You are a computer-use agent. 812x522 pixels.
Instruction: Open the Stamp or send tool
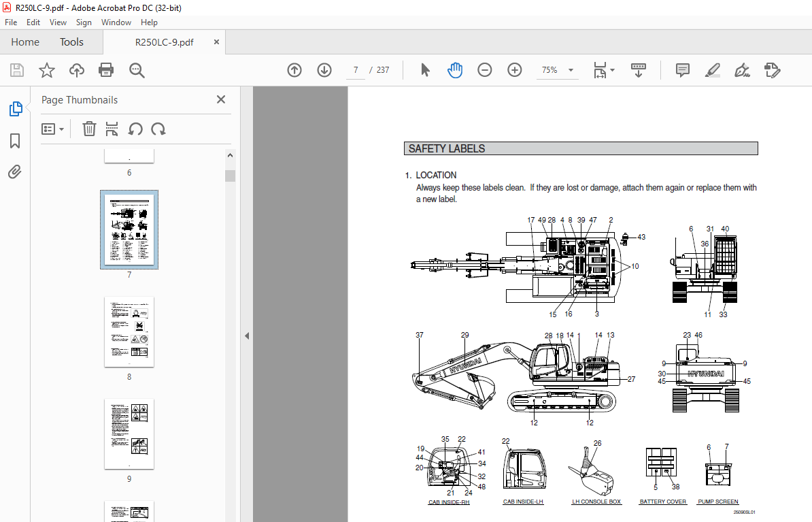772,70
